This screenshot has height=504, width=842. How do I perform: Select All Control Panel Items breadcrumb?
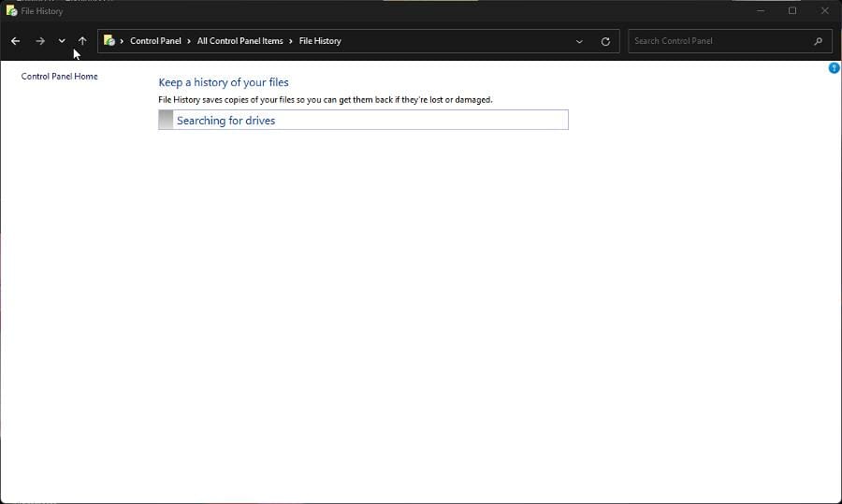pyautogui.click(x=240, y=41)
